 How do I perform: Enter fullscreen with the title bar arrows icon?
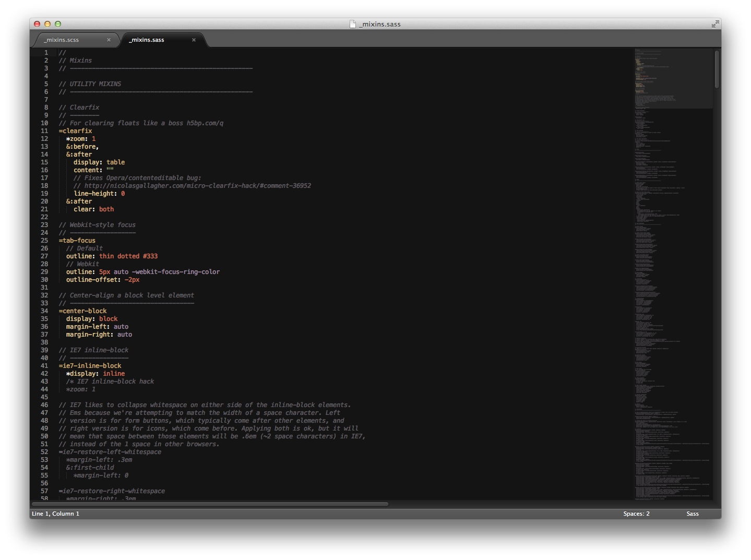point(715,24)
